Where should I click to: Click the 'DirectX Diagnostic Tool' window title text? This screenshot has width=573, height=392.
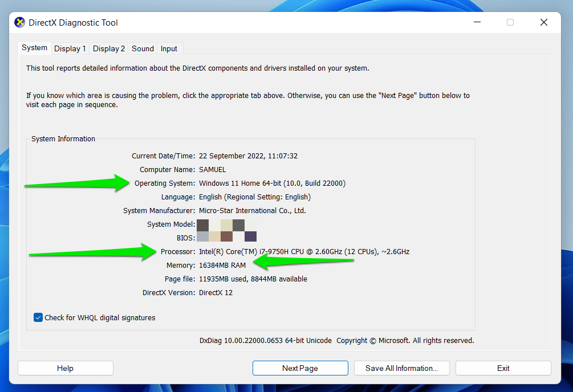[73, 23]
